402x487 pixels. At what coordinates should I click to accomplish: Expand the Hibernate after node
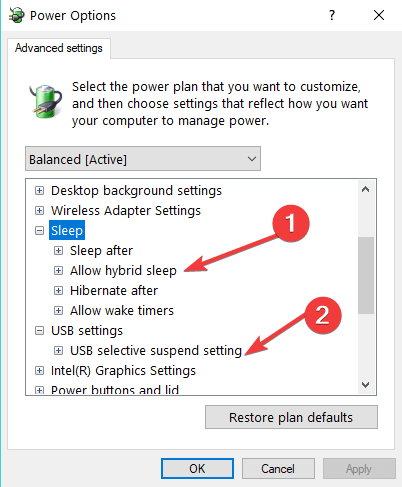coord(58,291)
